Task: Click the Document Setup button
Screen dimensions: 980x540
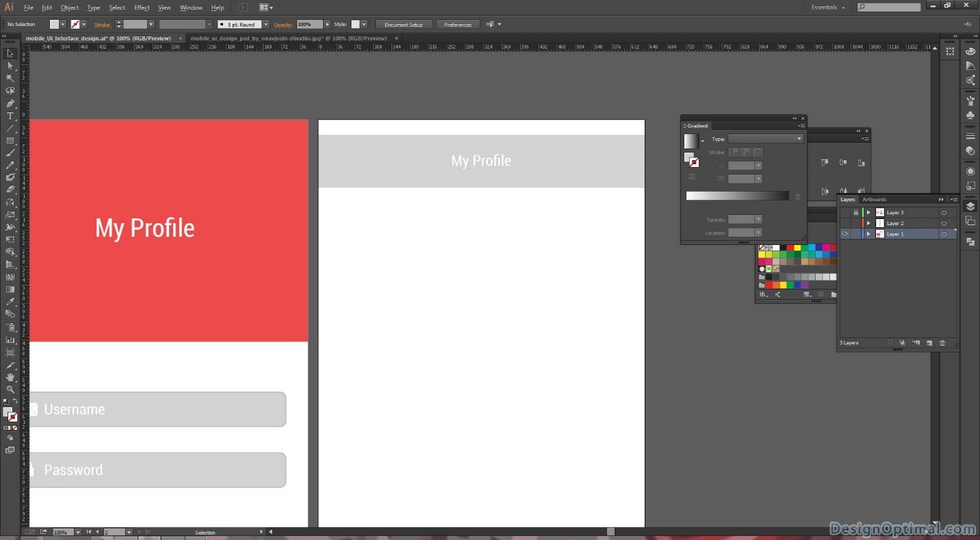Action: click(x=404, y=25)
